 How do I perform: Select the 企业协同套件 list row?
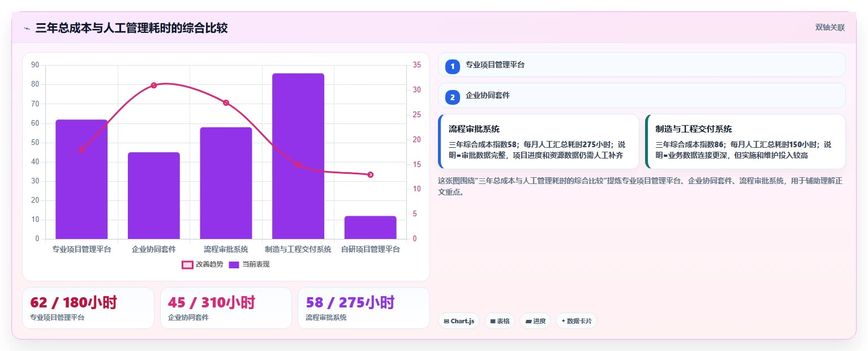click(642, 95)
